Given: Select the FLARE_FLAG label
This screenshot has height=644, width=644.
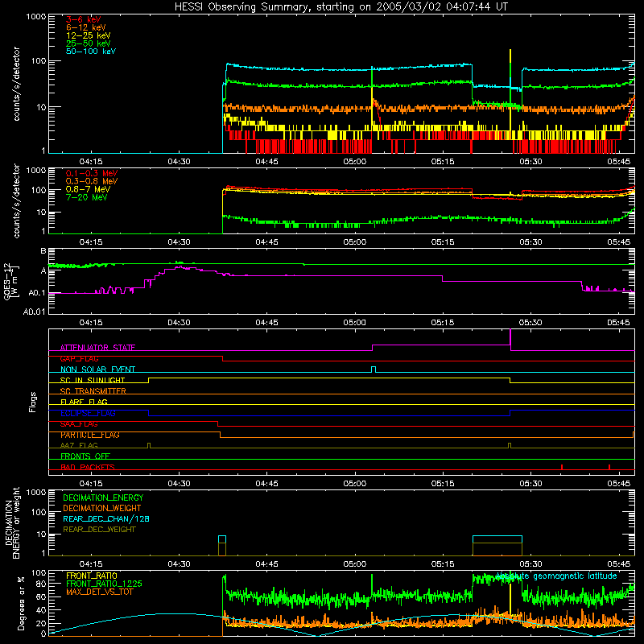Looking at the screenshot, I should pos(84,402).
